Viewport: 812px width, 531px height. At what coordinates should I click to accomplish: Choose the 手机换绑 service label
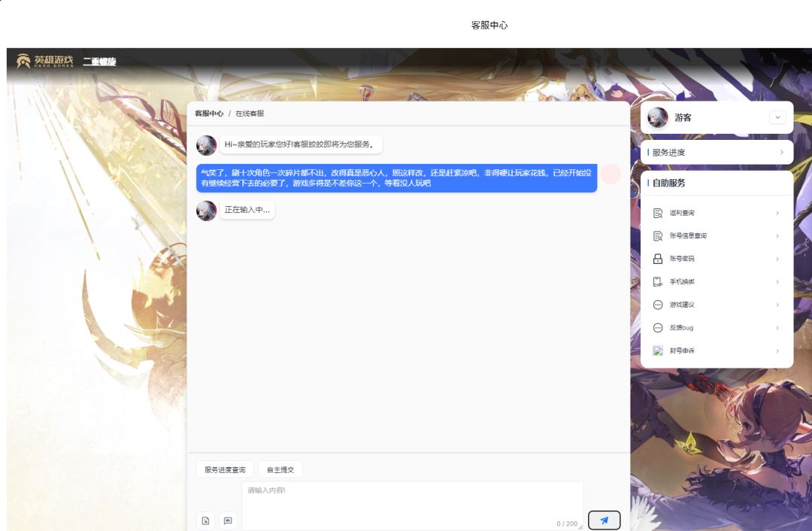[681, 282]
